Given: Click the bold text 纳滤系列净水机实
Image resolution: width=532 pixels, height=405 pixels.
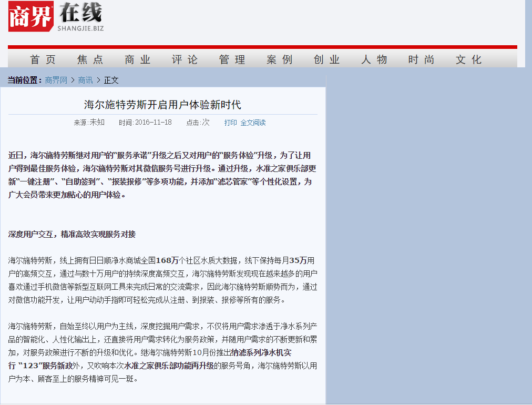Looking at the screenshot, I should (x=261, y=353).
